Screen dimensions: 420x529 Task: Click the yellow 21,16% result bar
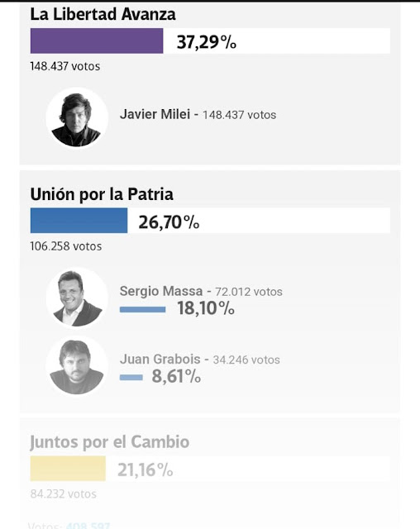(x=68, y=469)
